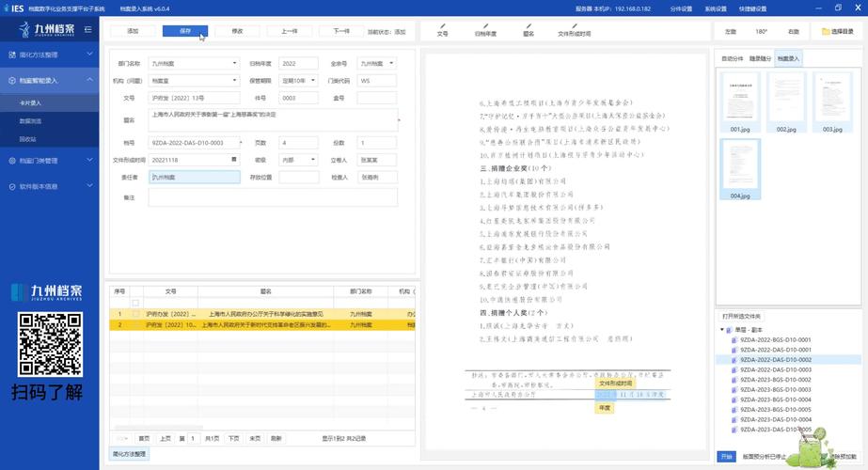Open 数据浏览 in the sidebar menu
This screenshot has height=470, width=868.
click(x=33, y=121)
